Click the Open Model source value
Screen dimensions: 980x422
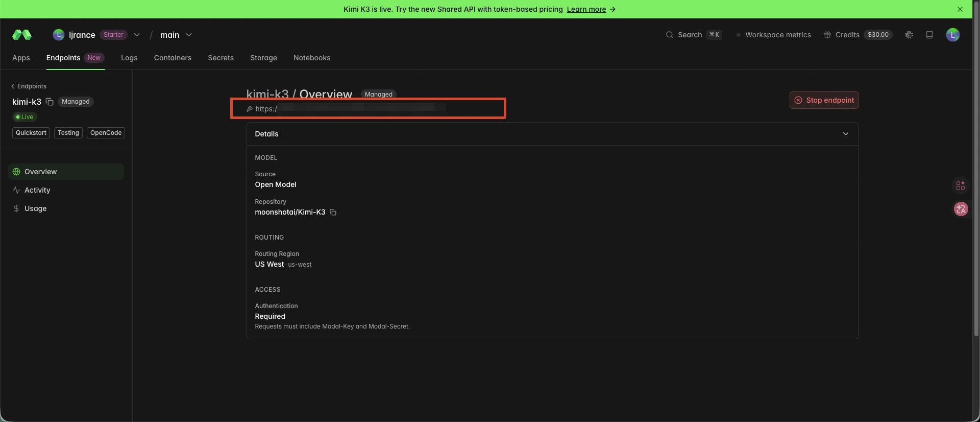[x=276, y=184]
